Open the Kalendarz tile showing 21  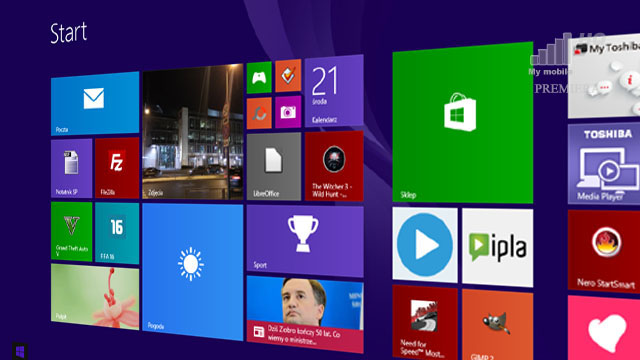(334, 91)
